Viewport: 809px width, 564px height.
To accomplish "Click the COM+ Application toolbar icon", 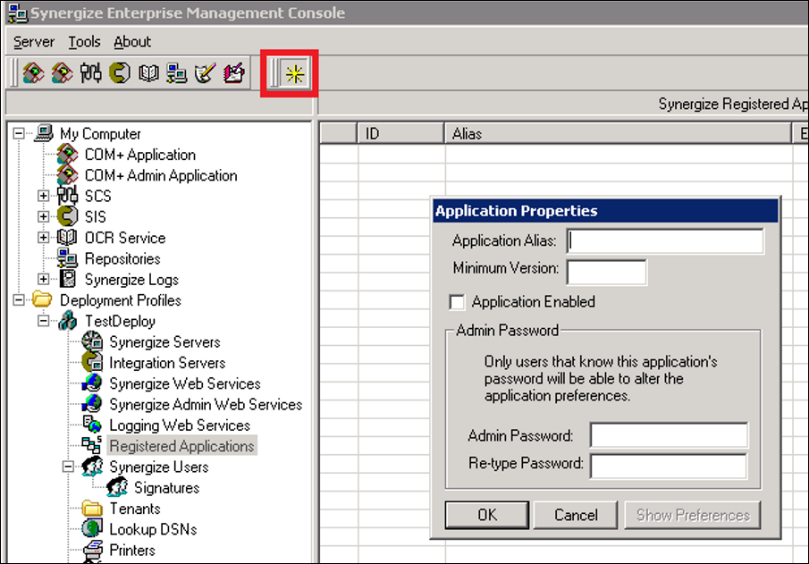I will [x=34, y=73].
